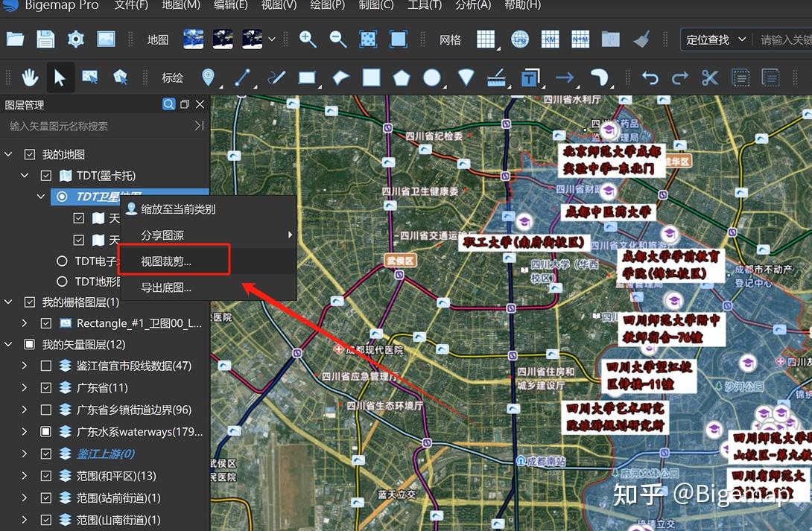Click the zoom in magnifier icon
Viewport: 812px width, 531px height.
pyautogui.click(x=308, y=39)
